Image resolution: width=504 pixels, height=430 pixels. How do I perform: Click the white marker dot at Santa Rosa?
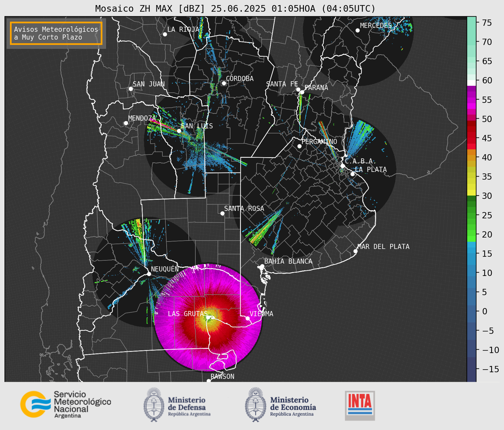click(222, 213)
